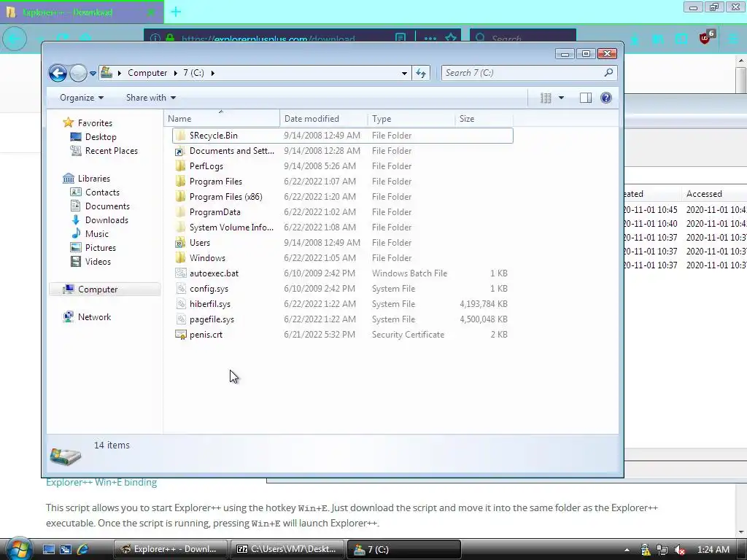Select Documents and Settings shortcut icon
The width and height of the screenshot is (747, 560).
click(x=180, y=150)
